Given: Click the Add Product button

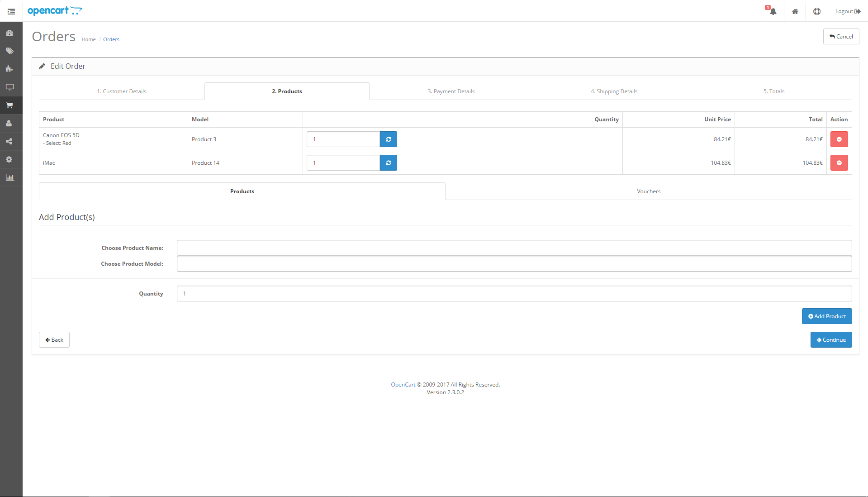Looking at the screenshot, I should (827, 316).
